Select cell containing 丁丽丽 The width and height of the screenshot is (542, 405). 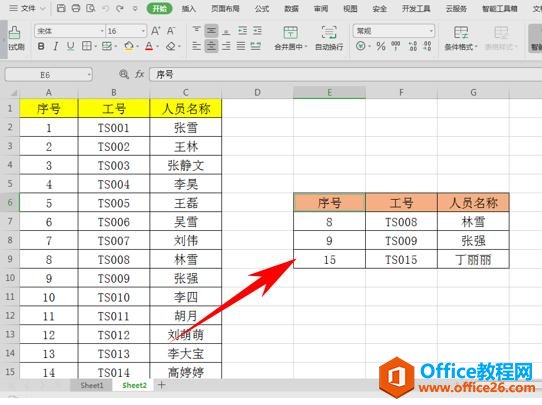coord(473,260)
